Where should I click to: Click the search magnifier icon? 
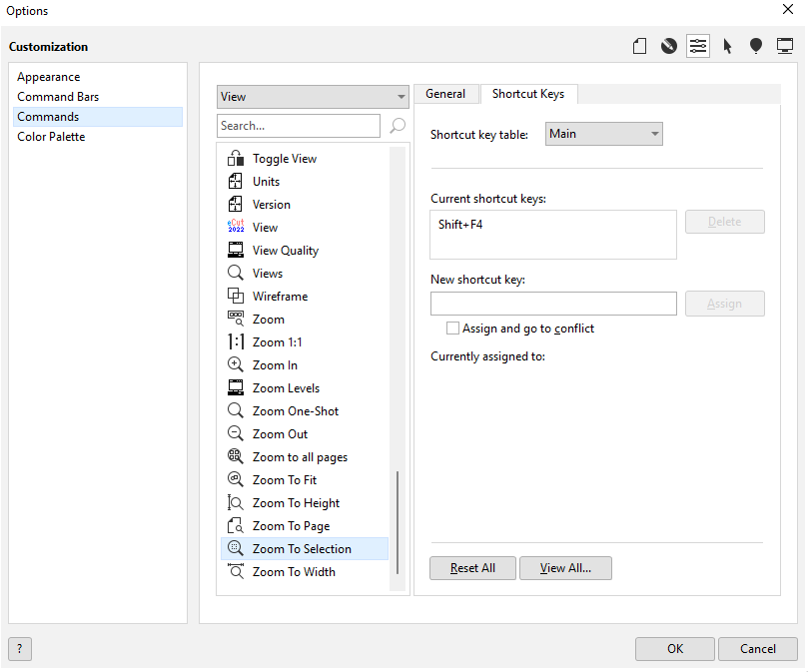[x=398, y=126]
